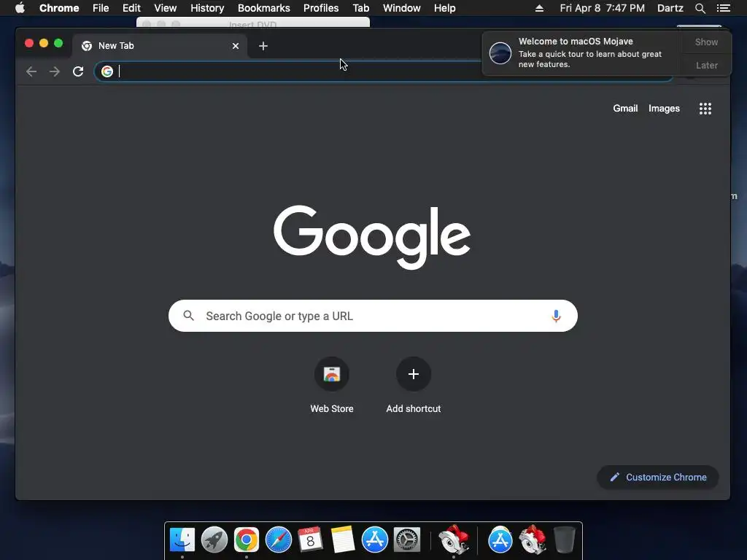Open the History menu

click(207, 8)
